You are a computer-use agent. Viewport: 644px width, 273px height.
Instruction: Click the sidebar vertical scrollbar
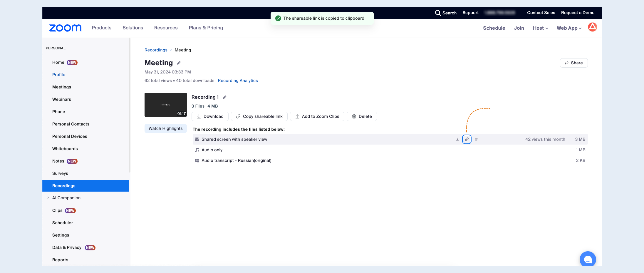click(x=130, y=105)
